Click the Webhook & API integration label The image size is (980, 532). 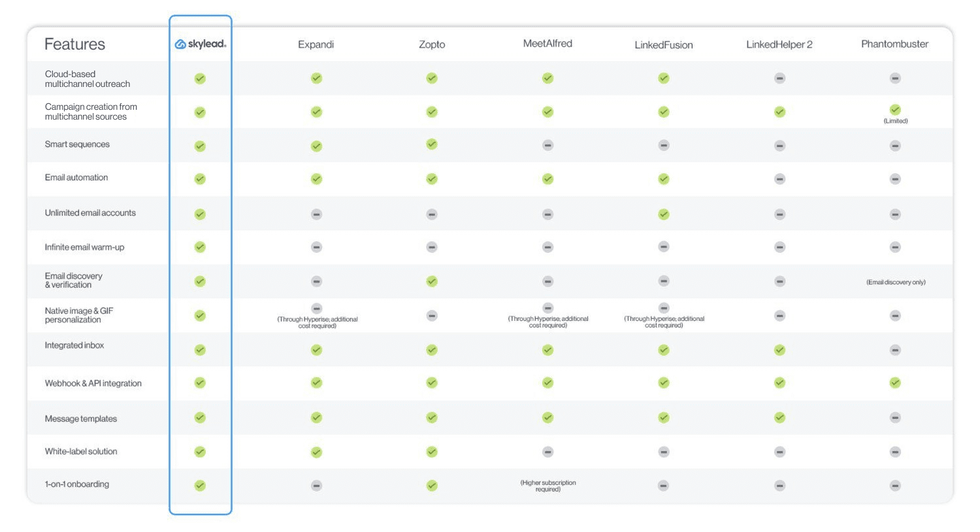tap(93, 384)
